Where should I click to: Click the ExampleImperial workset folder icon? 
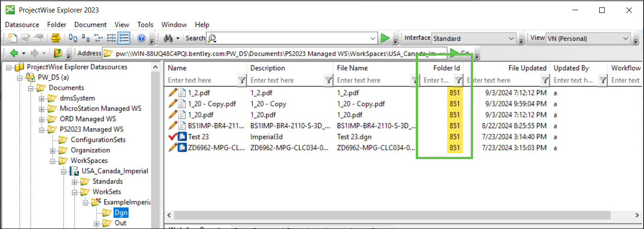(x=97, y=202)
